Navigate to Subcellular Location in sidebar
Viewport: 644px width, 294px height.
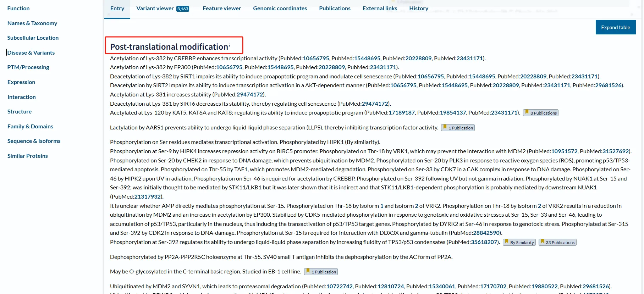[33, 38]
